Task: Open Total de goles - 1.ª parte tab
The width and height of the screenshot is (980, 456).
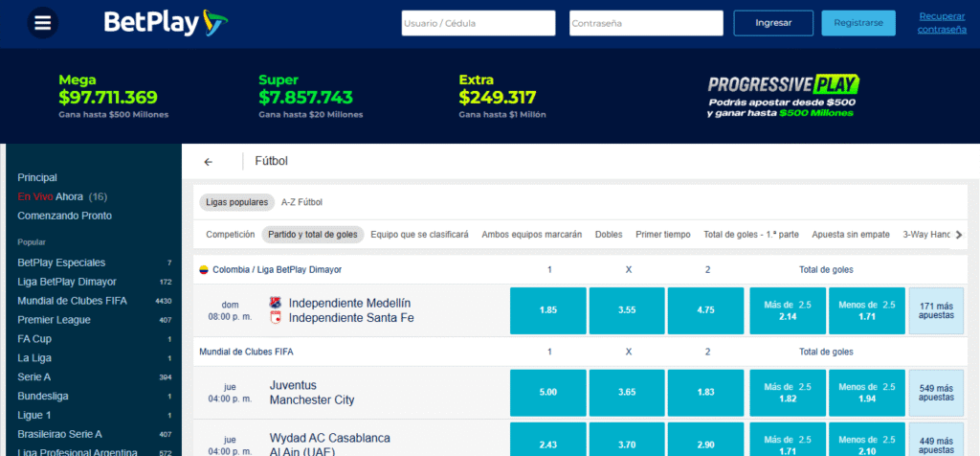Action: click(751, 235)
